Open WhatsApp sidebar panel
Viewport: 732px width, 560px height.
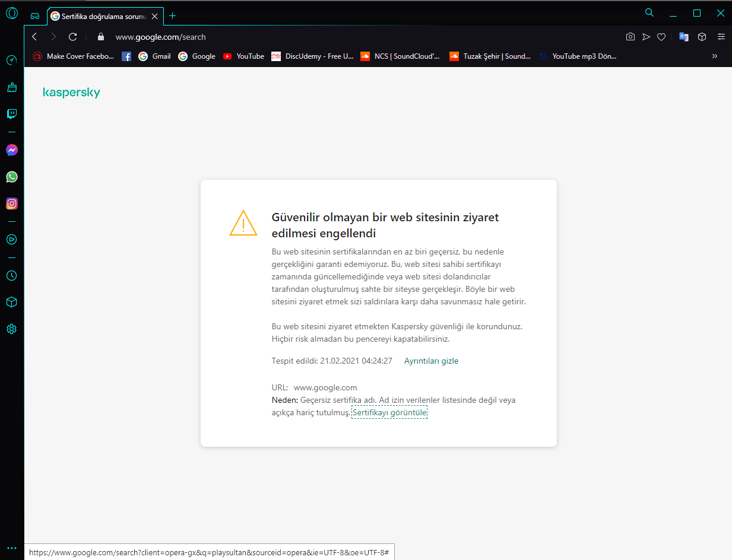(11, 177)
